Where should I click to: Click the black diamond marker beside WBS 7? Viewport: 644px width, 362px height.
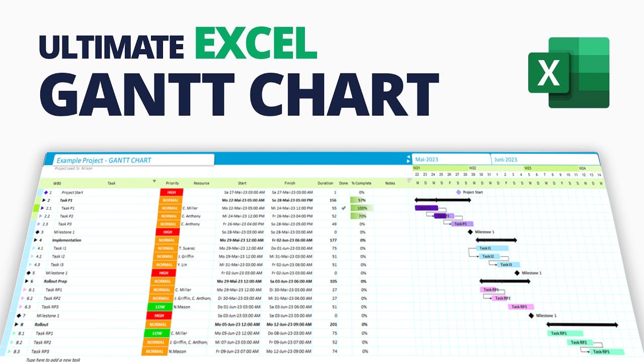click(x=19, y=316)
